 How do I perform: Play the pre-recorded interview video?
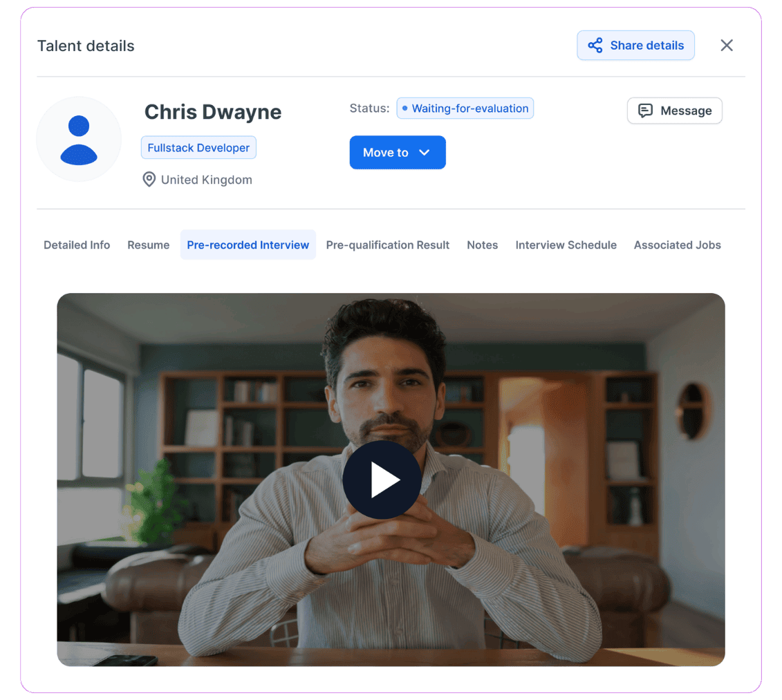(382, 480)
